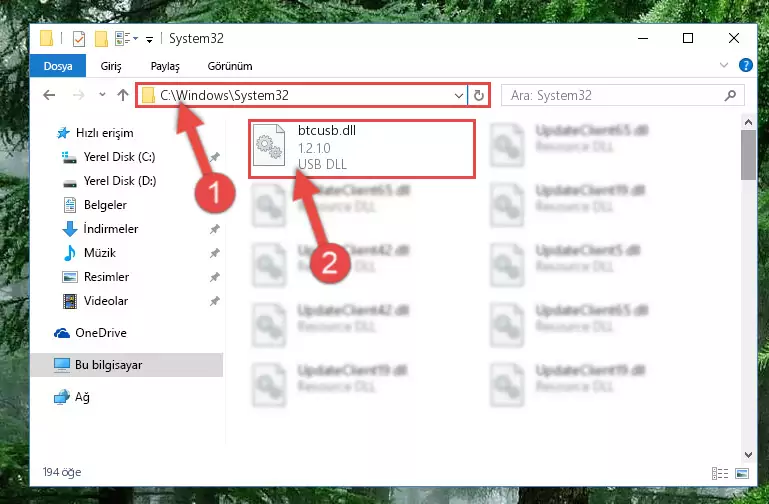Click the Resimler picture icon
Image resolution: width=769 pixels, height=504 pixels.
70,277
